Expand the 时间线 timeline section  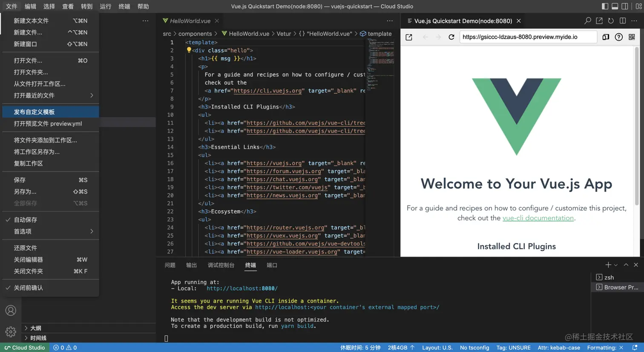pos(89,338)
